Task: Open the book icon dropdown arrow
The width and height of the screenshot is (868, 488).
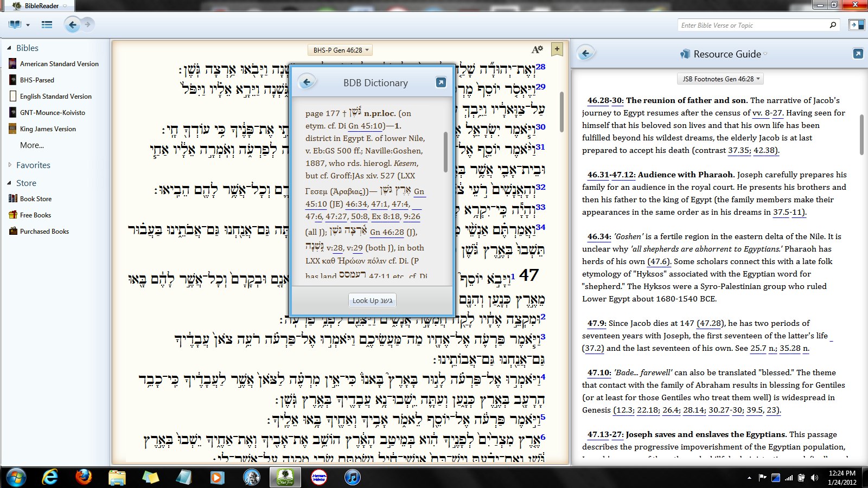Action: click(x=28, y=25)
